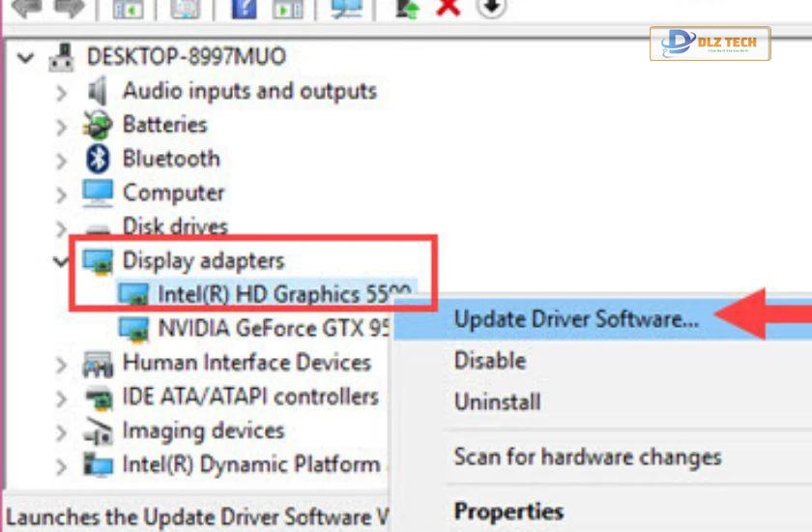Click the Bluetooth logo icon
Screen dimensions: 812x532
[x=98, y=159]
